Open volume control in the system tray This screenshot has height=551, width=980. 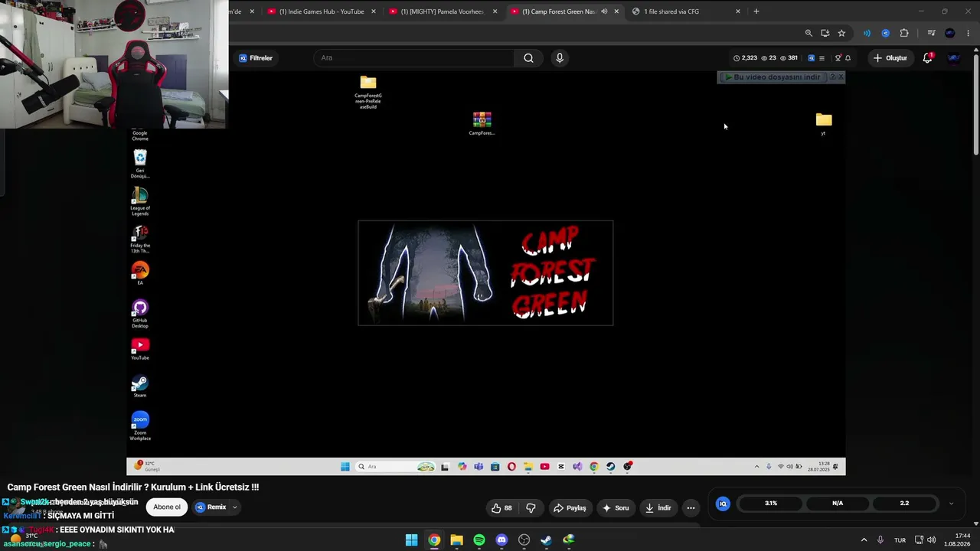pos(932,540)
